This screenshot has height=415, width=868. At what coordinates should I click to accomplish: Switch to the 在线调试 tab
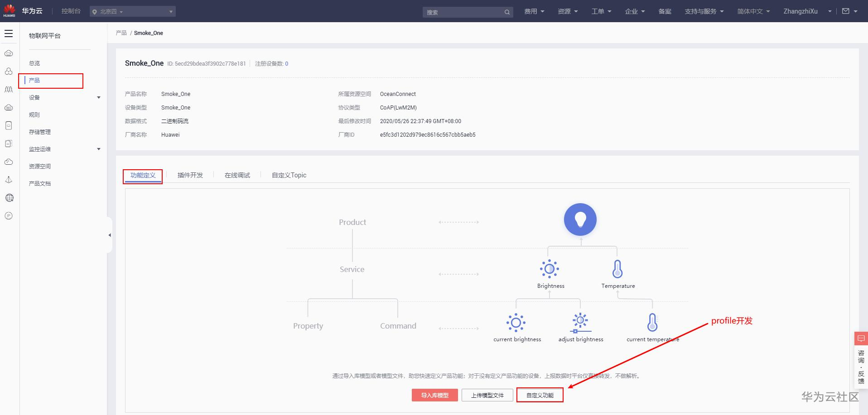point(237,176)
